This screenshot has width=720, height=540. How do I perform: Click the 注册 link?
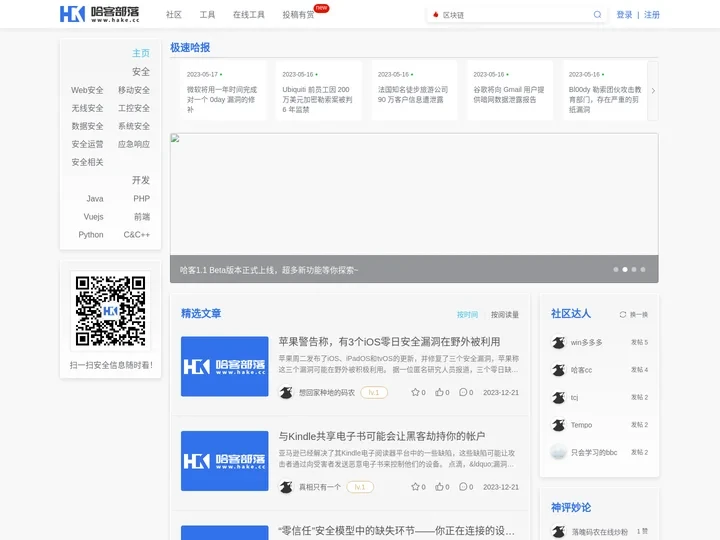tap(652, 15)
